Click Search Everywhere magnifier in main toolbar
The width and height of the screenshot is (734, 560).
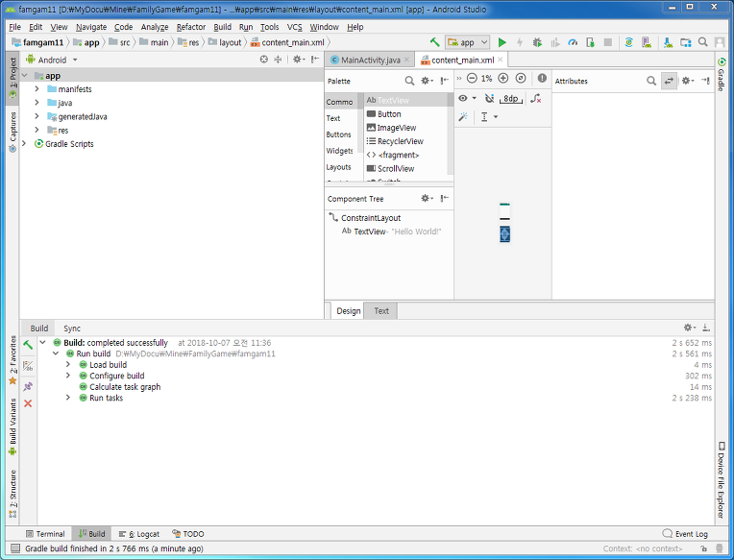pyautogui.click(x=702, y=42)
